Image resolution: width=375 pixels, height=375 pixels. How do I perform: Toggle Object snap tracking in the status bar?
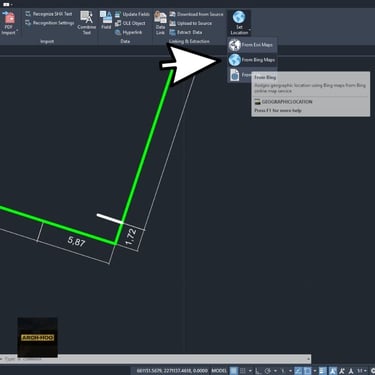click(x=297, y=371)
